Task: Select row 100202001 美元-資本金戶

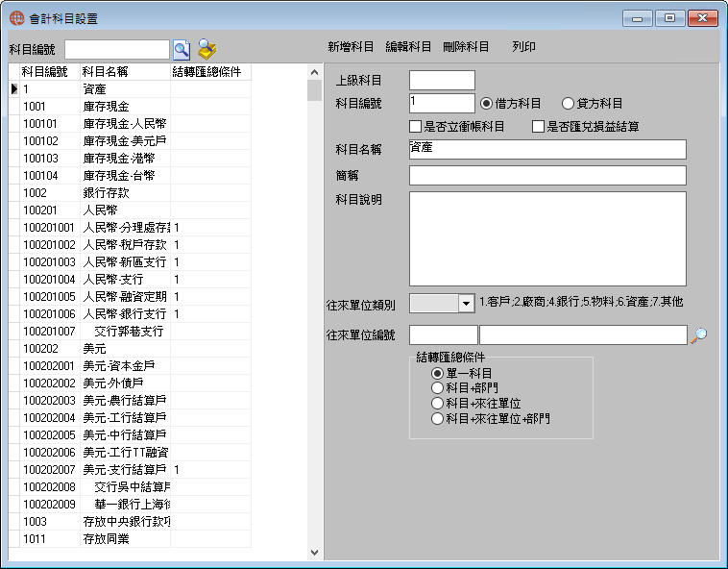Action: 130,366
